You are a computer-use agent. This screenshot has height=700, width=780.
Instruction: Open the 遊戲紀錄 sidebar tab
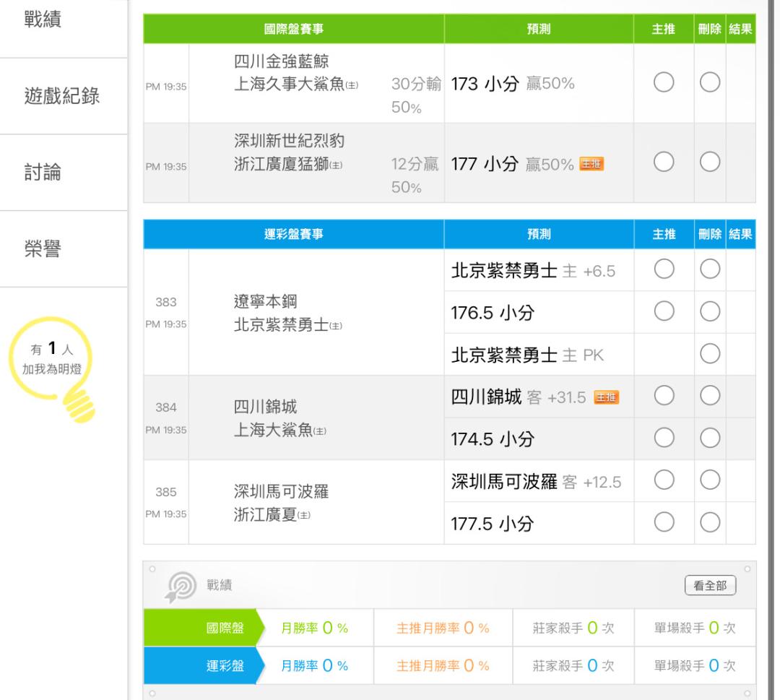pos(64,96)
